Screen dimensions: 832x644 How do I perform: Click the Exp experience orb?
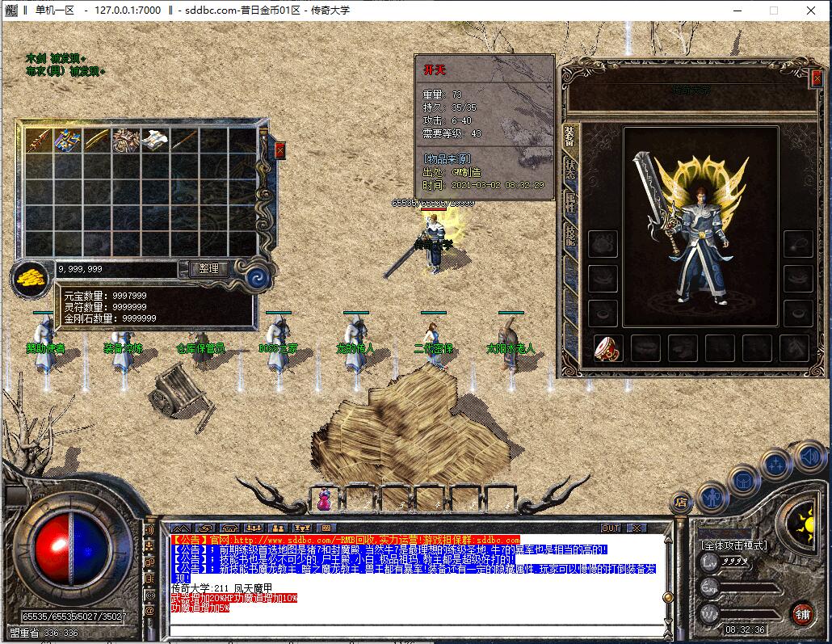tap(709, 587)
